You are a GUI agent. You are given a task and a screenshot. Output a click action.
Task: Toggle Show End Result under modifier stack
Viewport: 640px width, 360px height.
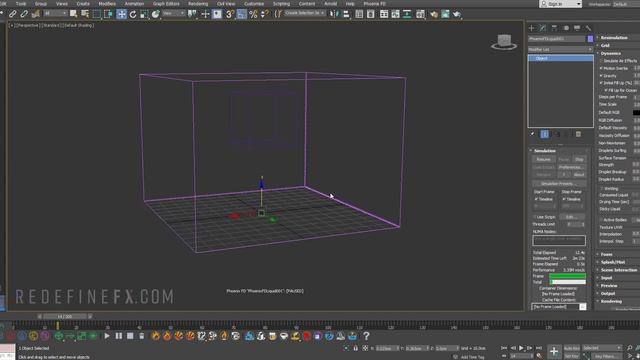544,134
